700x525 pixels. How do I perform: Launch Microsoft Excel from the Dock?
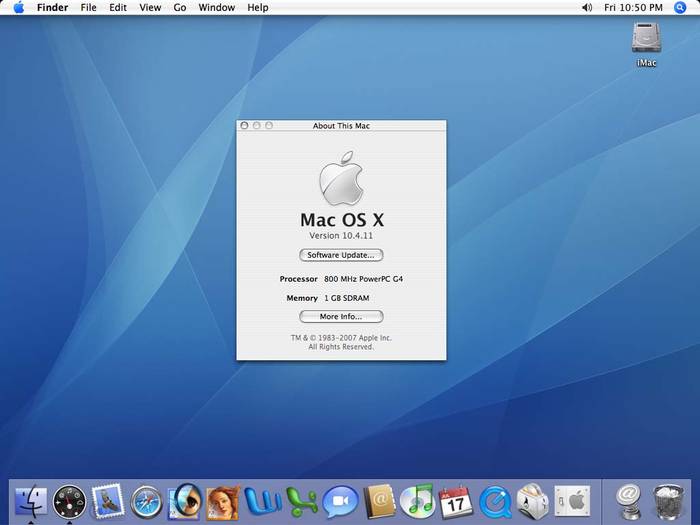pos(302,502)
